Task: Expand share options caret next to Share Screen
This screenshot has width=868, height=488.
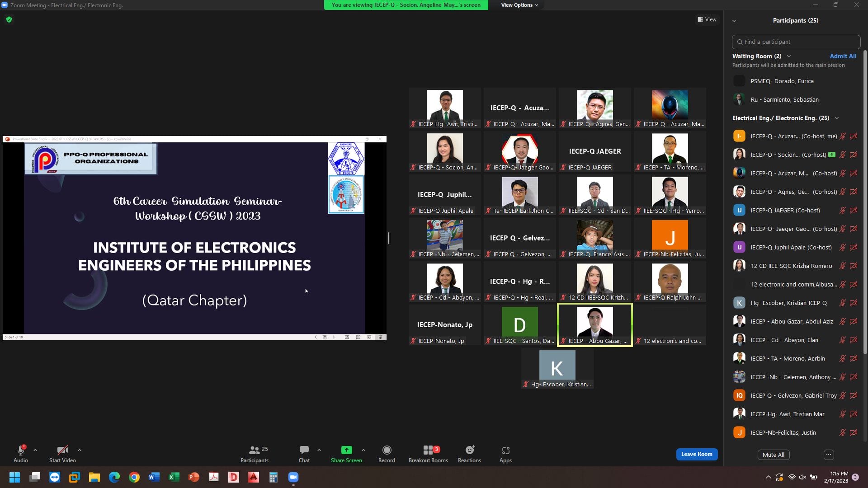Action: pyautogui.click(x=363, y=450)
